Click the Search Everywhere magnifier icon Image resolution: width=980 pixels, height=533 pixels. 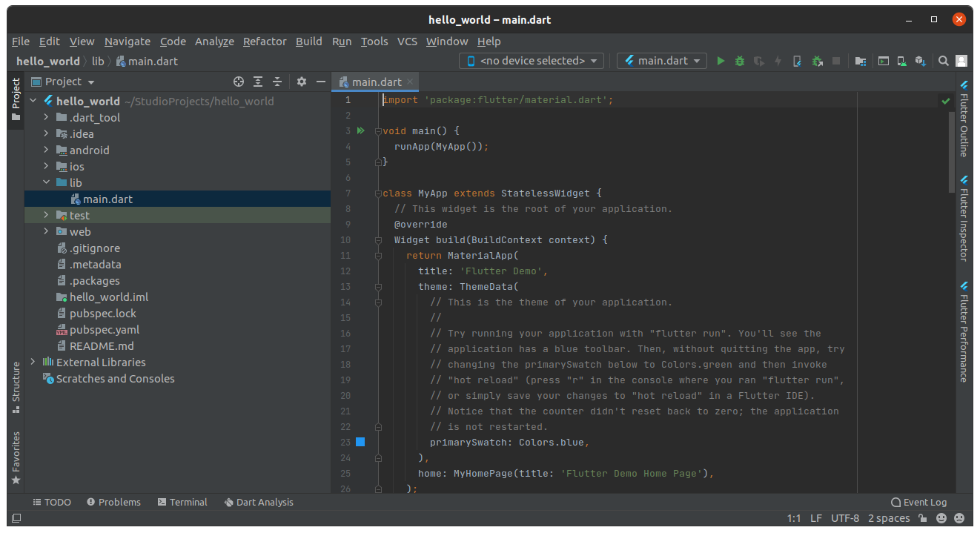pos(943,60)
